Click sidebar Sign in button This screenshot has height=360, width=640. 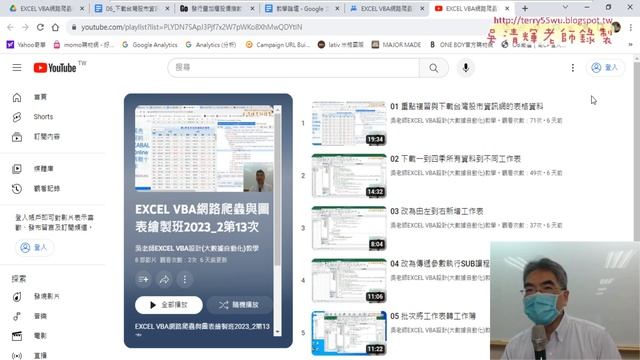[x=34, y=247]
